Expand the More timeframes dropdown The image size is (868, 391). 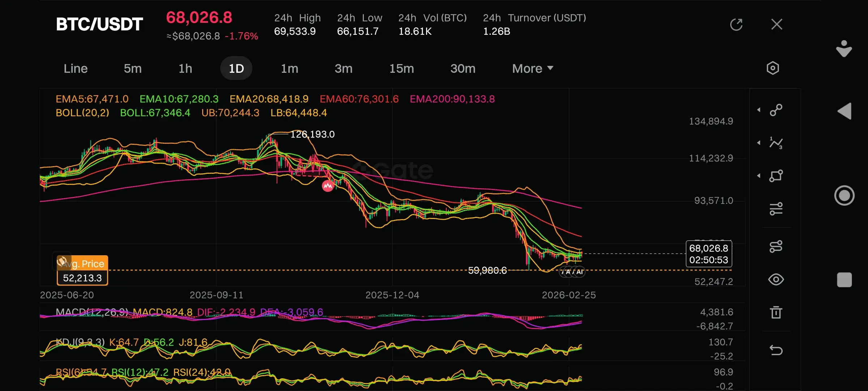[532, 68]
